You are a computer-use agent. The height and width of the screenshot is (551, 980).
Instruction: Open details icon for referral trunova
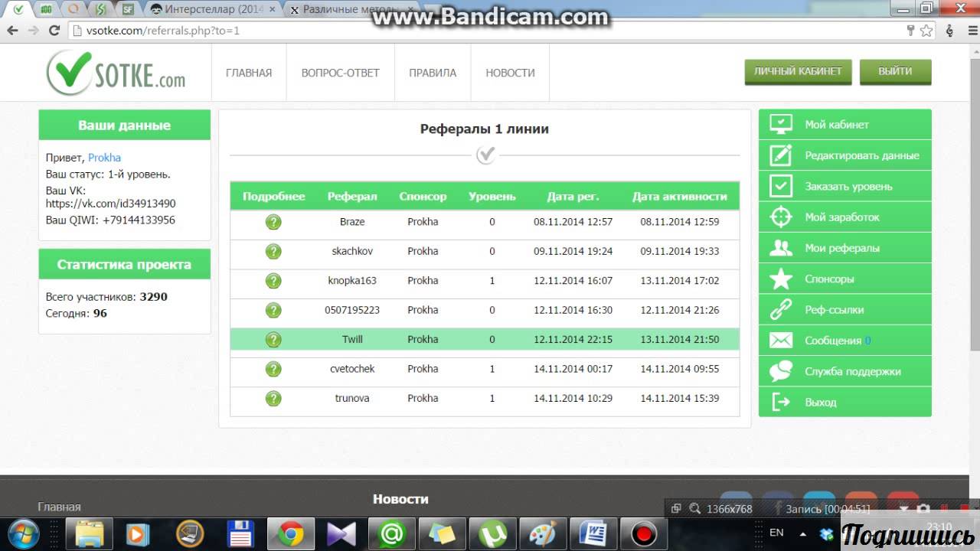tap(273, 399)
